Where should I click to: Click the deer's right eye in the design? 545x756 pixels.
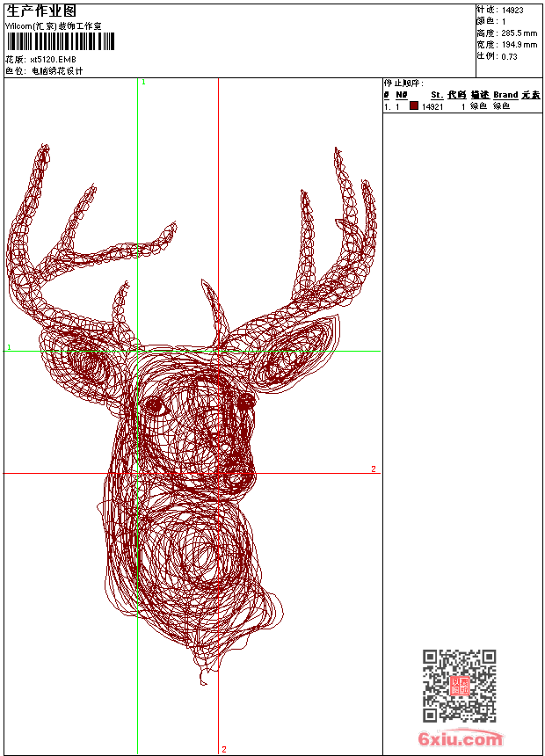coord(246,401)
